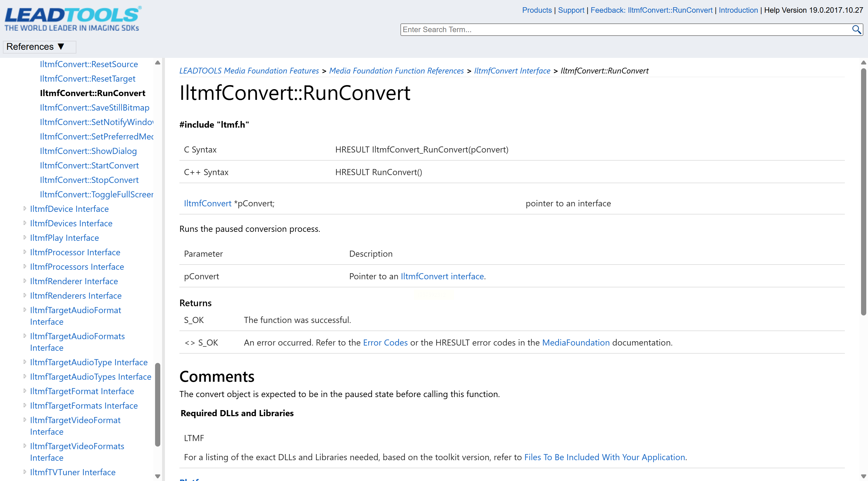Select IltmfConvert::RunConvert in tree
This screenshot has height=481, width=868.
coord(93,93)
